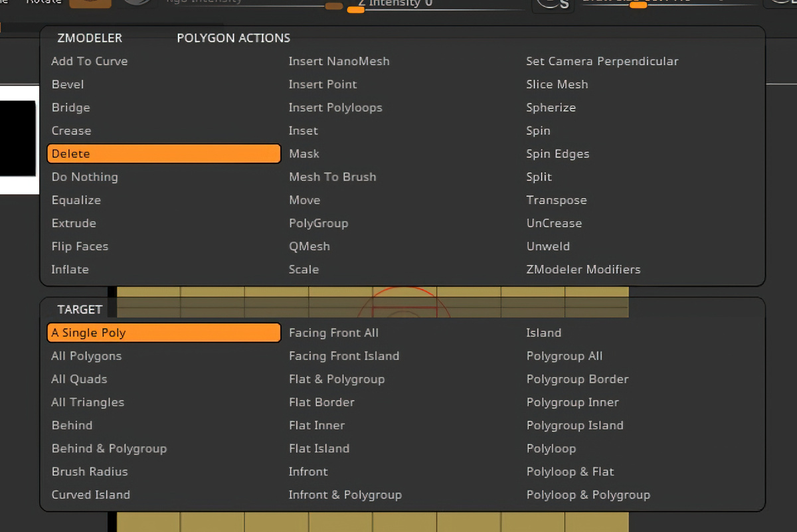
Task: Choose the Unweld action
Action: click(x=548, y=246)
